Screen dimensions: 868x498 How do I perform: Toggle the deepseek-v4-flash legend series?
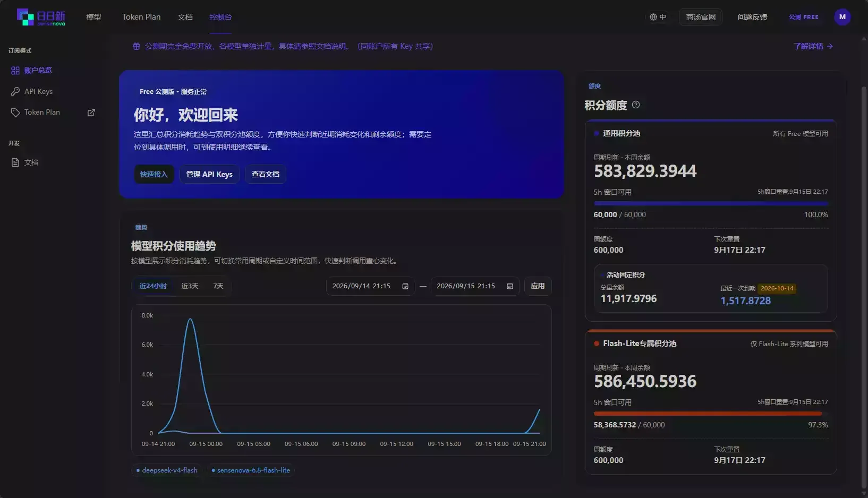click(167, 470)
